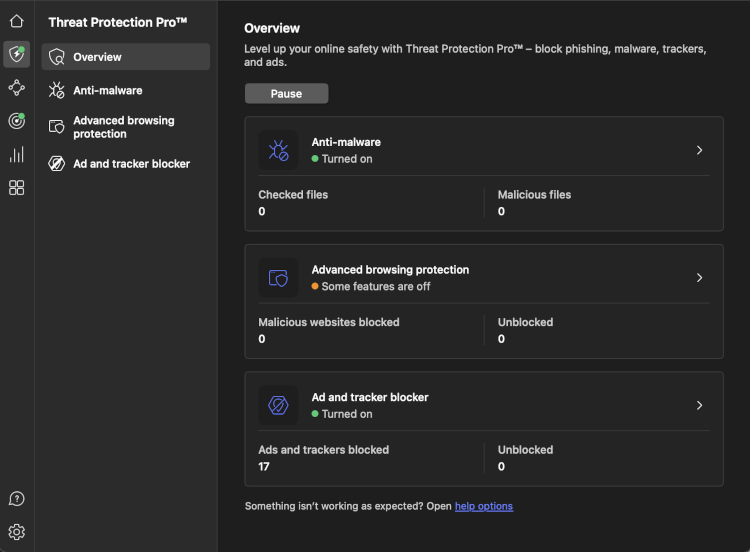Open the help options link

tap(484, 506)
